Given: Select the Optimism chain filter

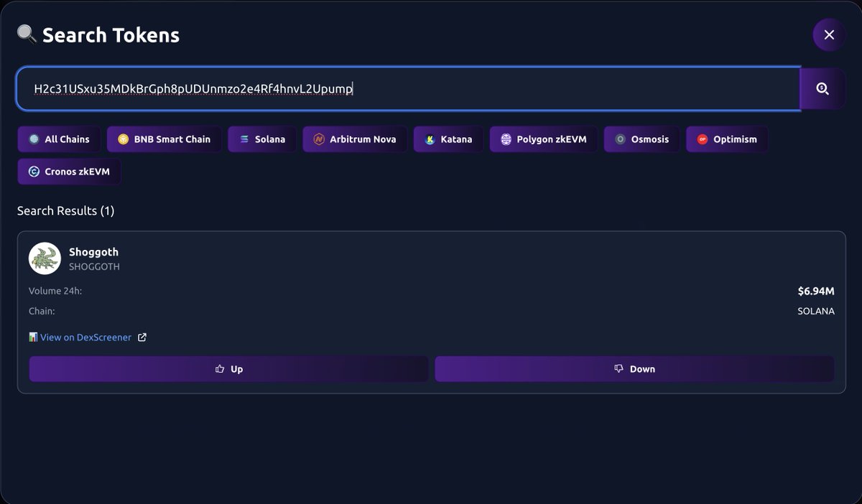Looking at the screenshot, I should (727, 139).
